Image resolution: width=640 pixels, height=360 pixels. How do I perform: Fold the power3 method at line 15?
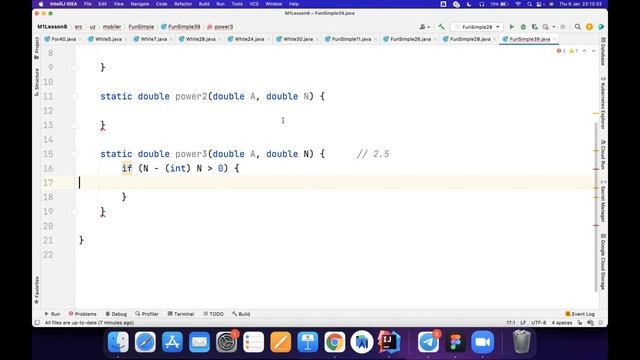75,154
